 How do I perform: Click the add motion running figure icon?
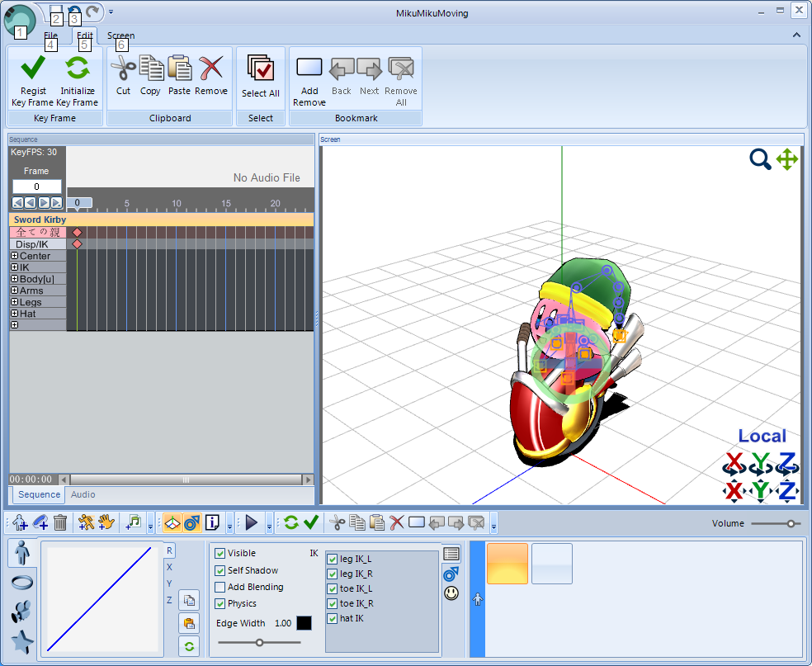coord(86,522)
